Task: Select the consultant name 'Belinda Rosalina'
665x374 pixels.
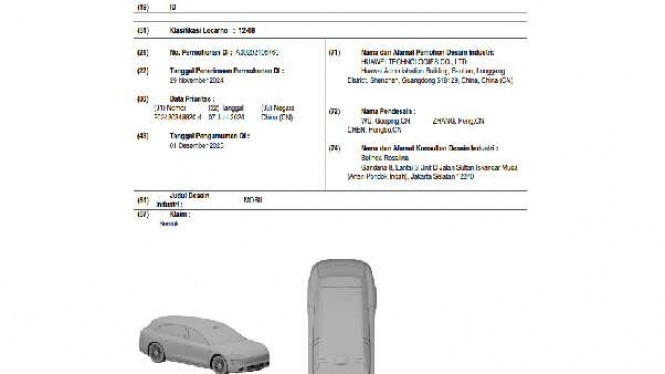Action: [x=385, y=158]
